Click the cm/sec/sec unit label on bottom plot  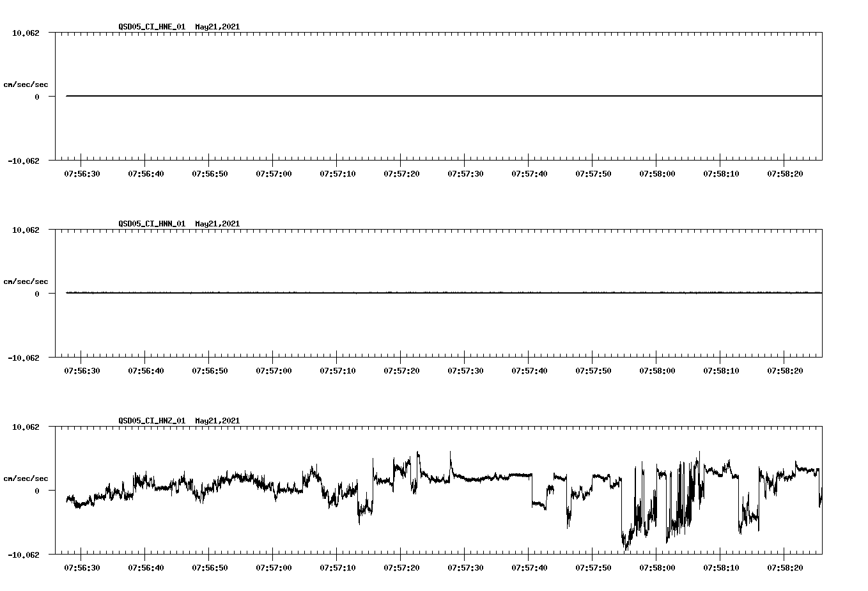[x=26, y=478]
